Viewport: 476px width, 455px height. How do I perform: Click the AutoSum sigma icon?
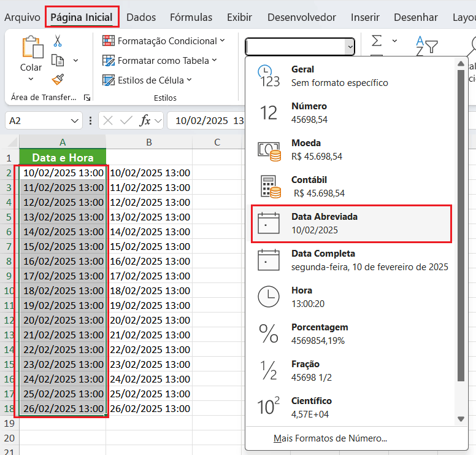[x=377, y=41]
